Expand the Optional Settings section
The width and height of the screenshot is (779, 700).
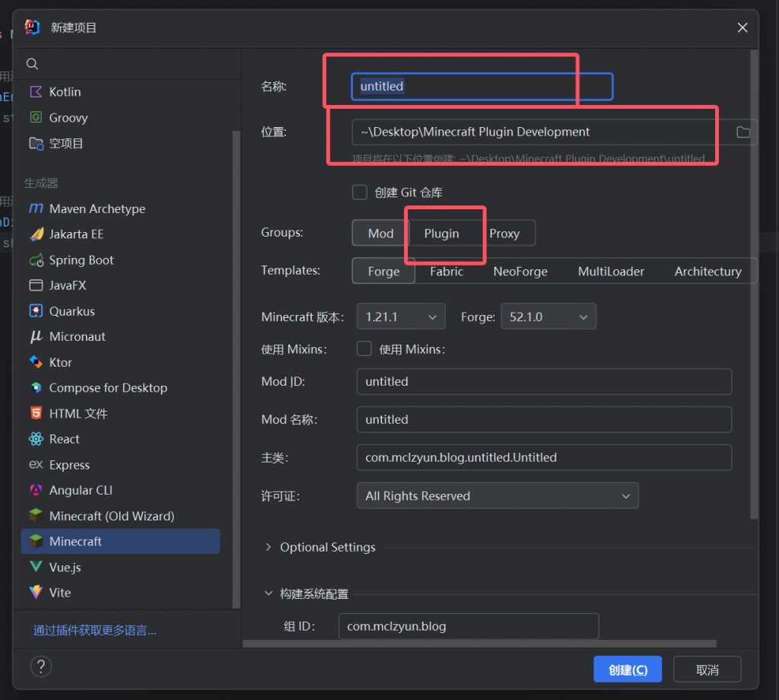269,547
